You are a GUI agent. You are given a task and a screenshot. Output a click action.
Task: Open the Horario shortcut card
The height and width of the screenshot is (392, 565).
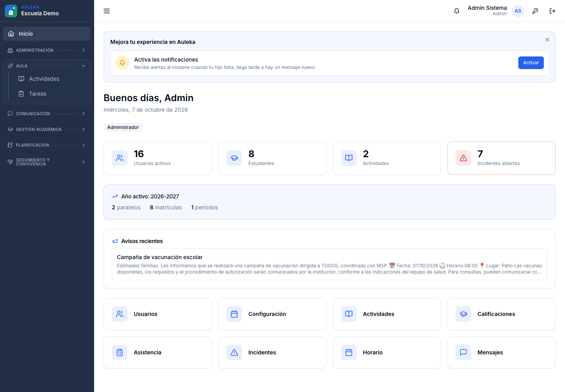[x=387, y=352]
